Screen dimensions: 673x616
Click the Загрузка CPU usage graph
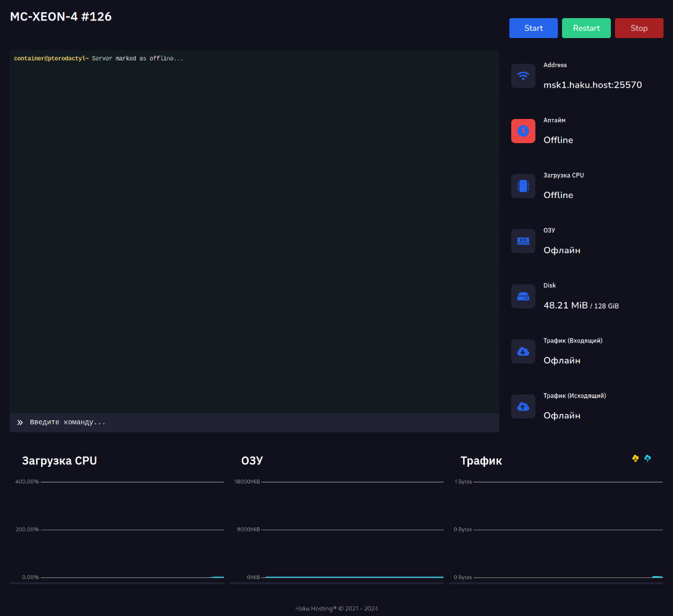132,530
